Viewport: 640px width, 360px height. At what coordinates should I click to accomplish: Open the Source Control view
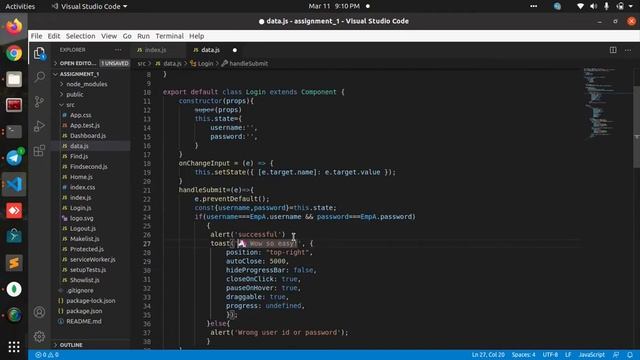click(40, 101)
